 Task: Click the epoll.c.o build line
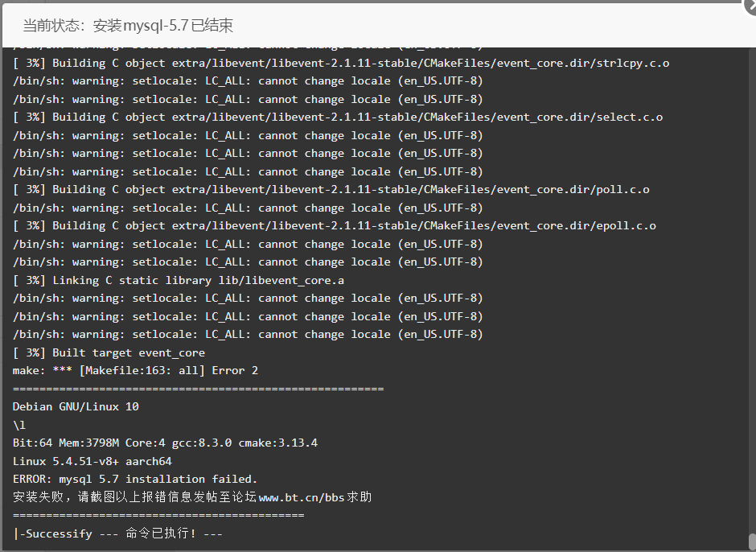pyautogui.click(x=334, y=226)
